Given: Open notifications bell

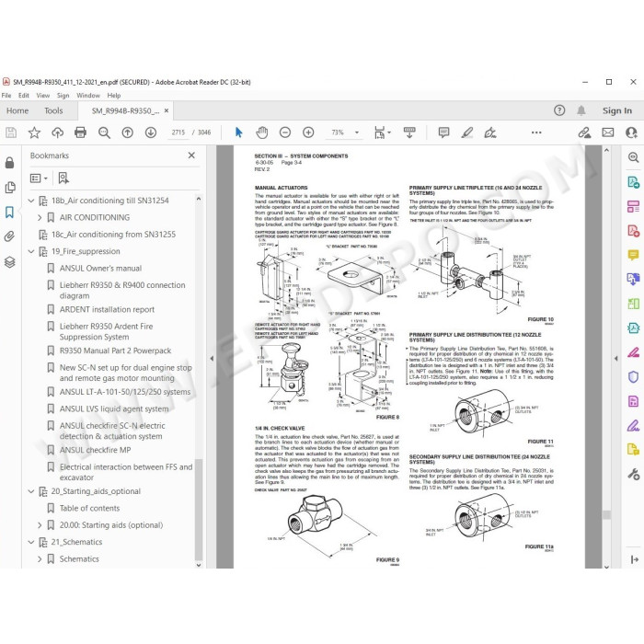Looking at the screenshot, I should 581,110.
